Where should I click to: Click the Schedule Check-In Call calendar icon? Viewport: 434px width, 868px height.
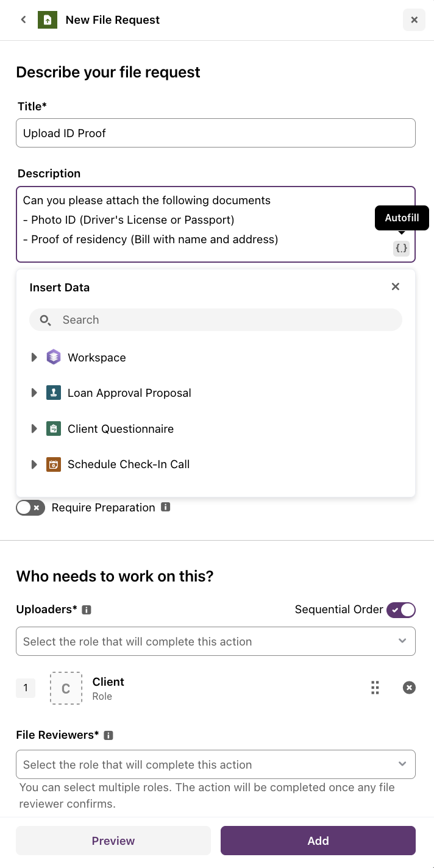[x=54, y=464]
